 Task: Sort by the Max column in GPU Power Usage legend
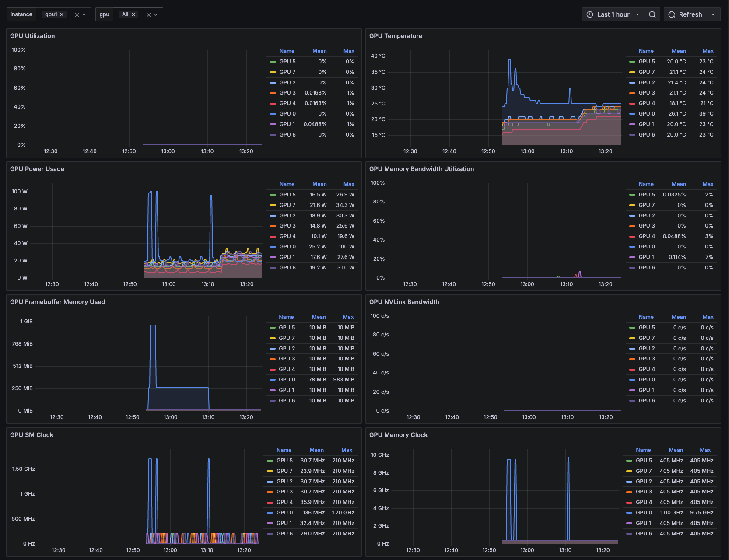point(349,184)
